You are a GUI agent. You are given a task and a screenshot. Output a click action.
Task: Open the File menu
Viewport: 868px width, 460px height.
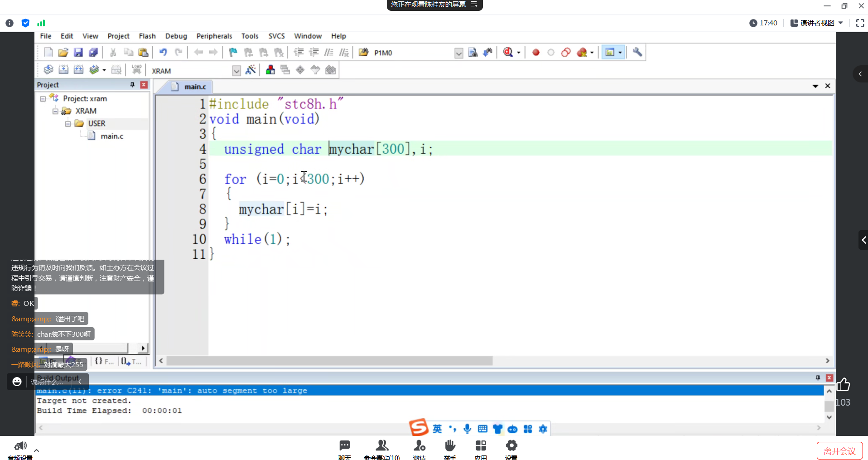tap(46, 36)
